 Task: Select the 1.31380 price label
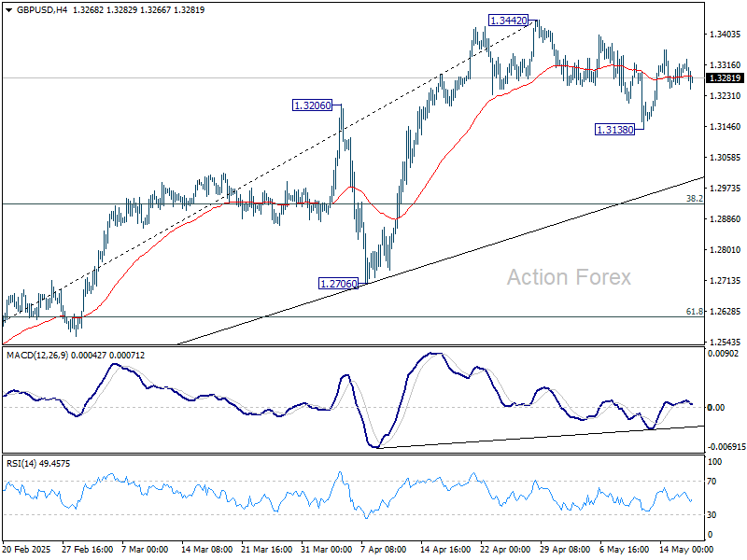click(615, 130)
